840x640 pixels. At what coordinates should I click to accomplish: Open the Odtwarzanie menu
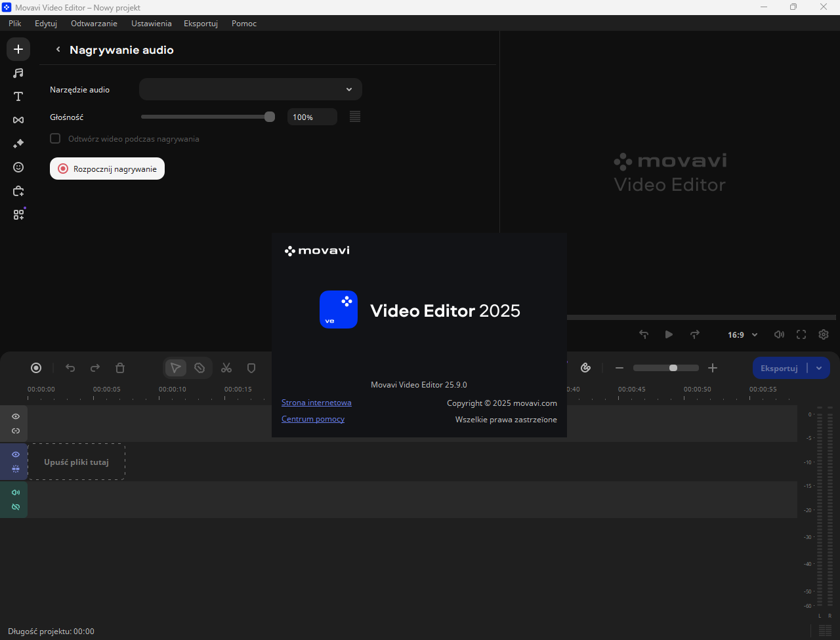94,23
